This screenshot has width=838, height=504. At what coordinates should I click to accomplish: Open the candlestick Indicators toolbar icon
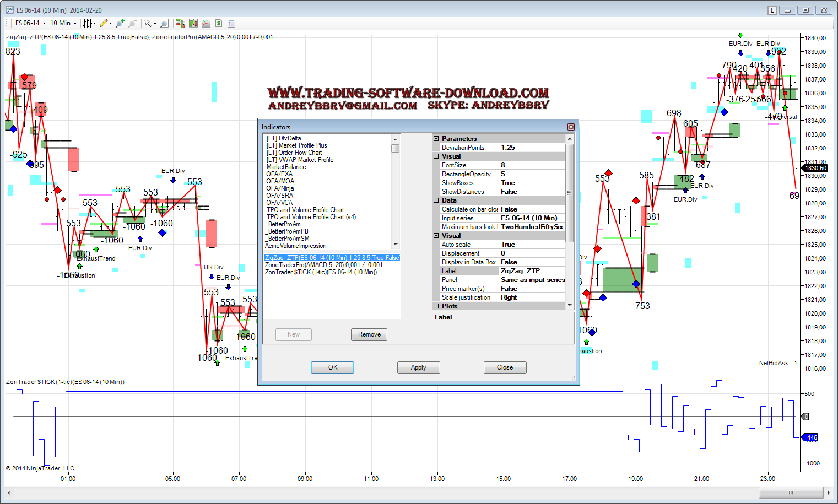193,23
